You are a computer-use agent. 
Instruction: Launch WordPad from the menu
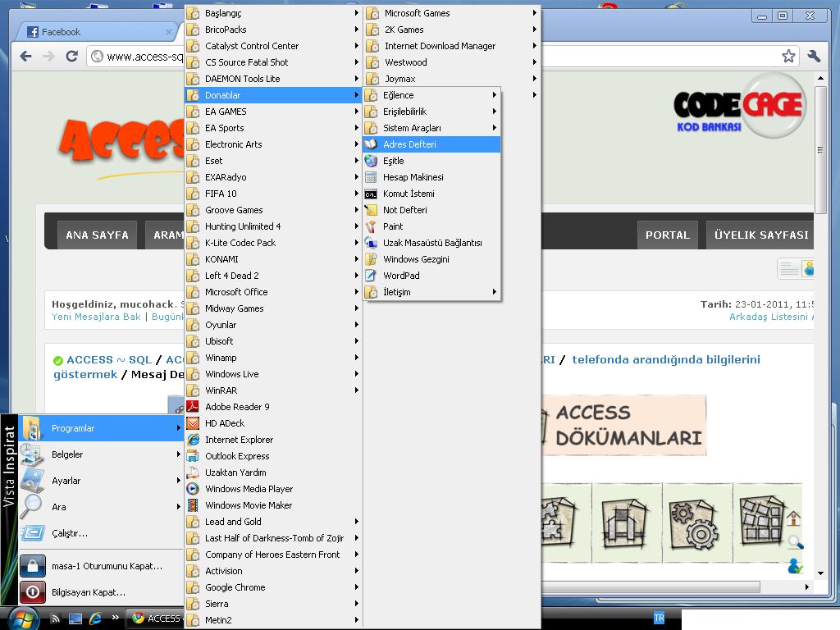[x=401, y=276]
